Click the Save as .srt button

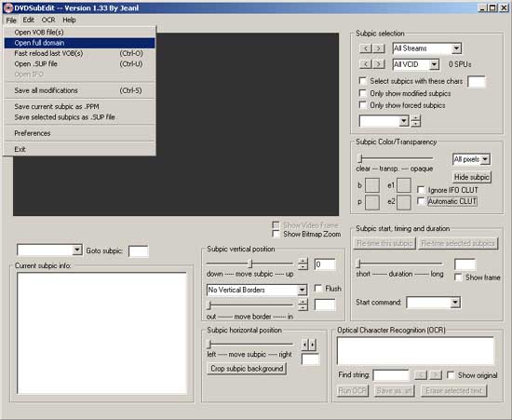(x=394, y=390)
